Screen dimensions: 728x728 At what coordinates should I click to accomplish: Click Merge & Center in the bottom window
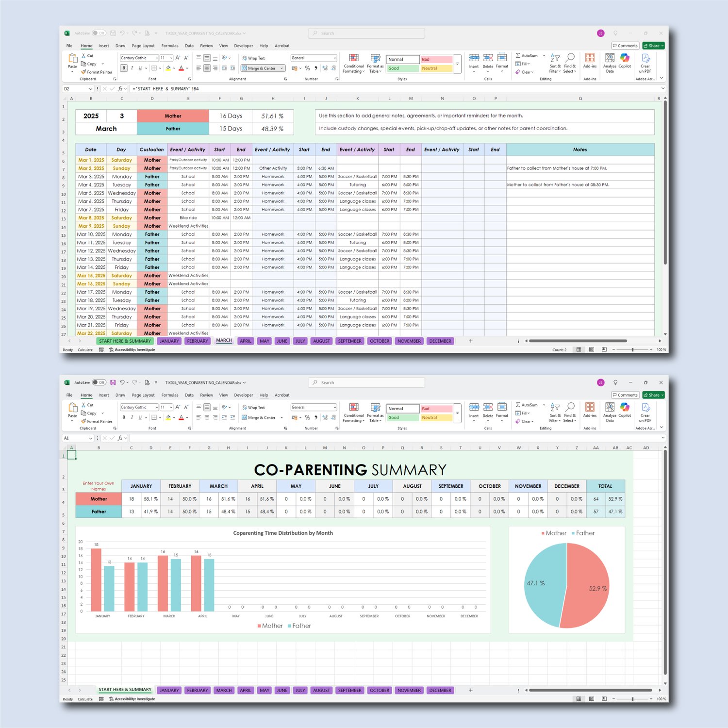[259, 417]
